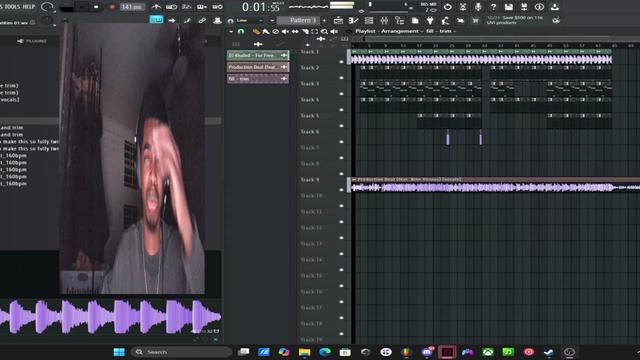
Task: Select fill - trim pattern in picker
Action: (x=258, y=78)
